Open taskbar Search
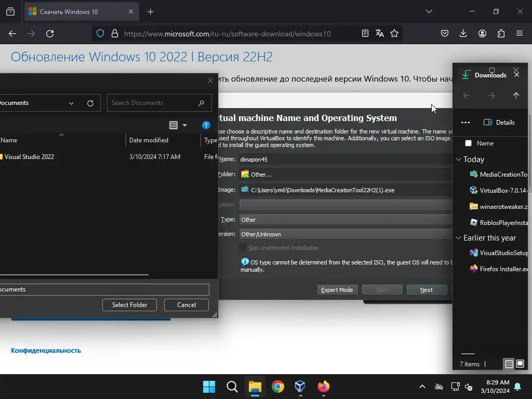 pos(232,387)
